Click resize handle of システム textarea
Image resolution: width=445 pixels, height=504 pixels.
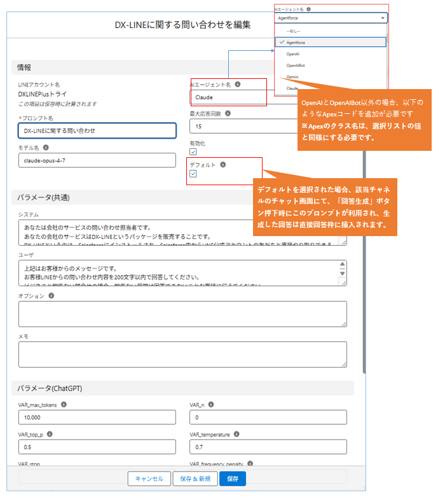click(343, 242)
